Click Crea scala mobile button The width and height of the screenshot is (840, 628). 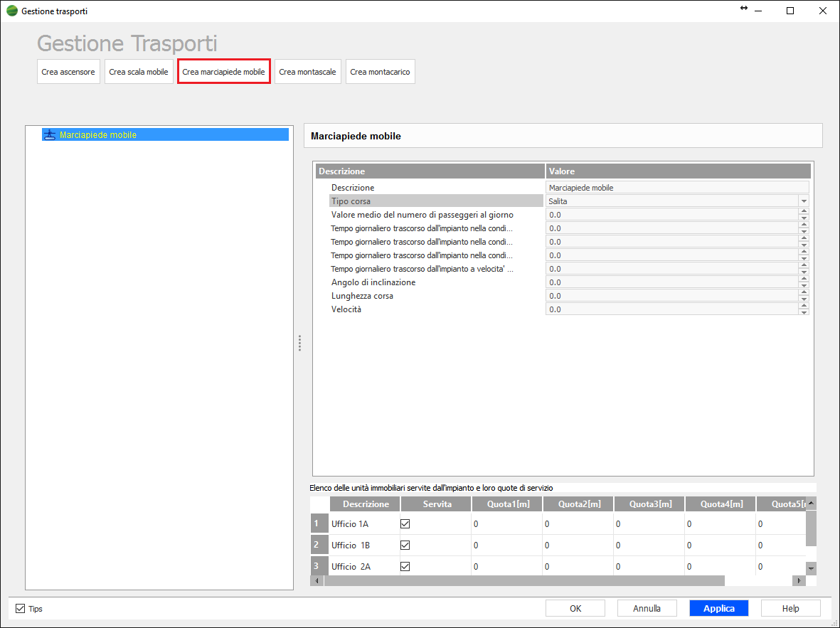[x=139, y=72]
